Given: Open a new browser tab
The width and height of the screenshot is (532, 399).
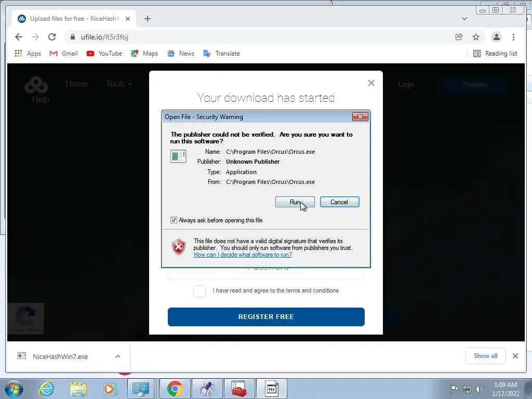Looking at the screenshot, I should (147, 19).
